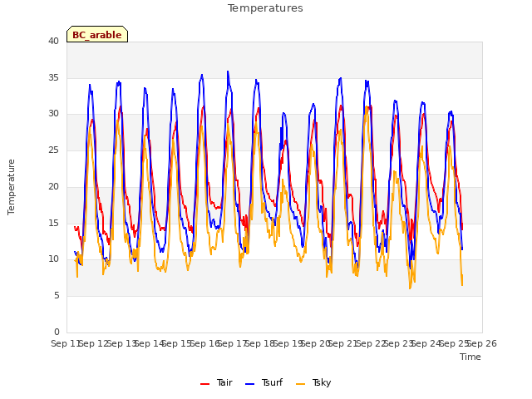Image resolution: width=532 pixels, height=399 pixels.
Task: Click the red Tair legend color marker
Action: click(x=205, y=384)
